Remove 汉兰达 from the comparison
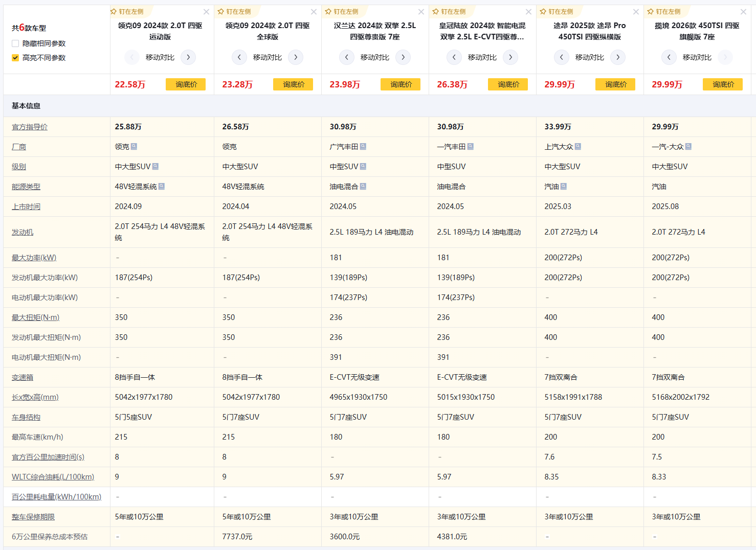Image resolution: width=756 pixels, height=550 pixels. click(x=421, y=12)
